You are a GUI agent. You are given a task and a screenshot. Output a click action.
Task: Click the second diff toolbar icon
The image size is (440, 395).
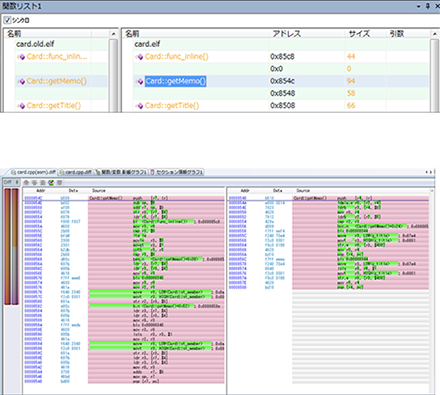point(34,183)
